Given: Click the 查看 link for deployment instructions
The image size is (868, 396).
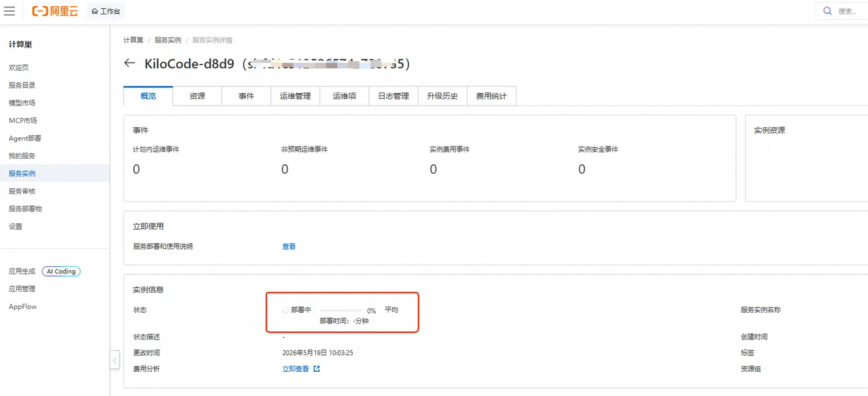Looking at the screenshot, I should pyautogui.click(x=289, y=246).
